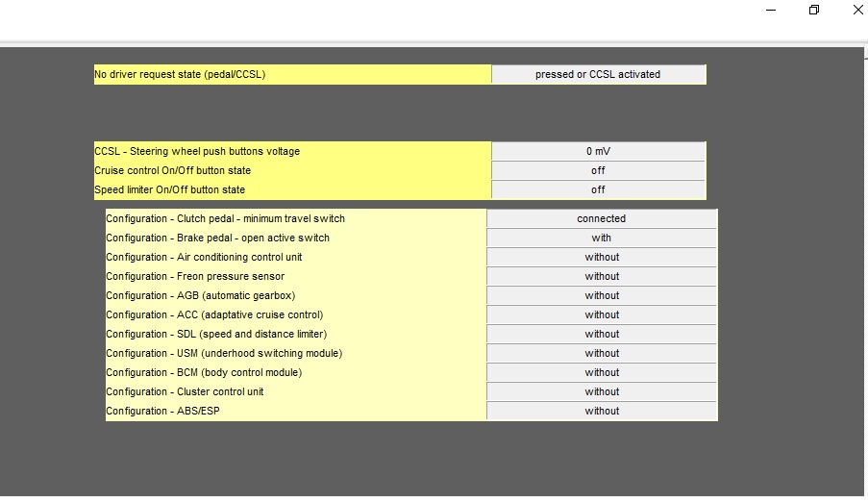The width and height of the screenshot is (868, 502).
Task: Click 'without' value for Air conditioning control unit
Action: (x=602, y=257)
